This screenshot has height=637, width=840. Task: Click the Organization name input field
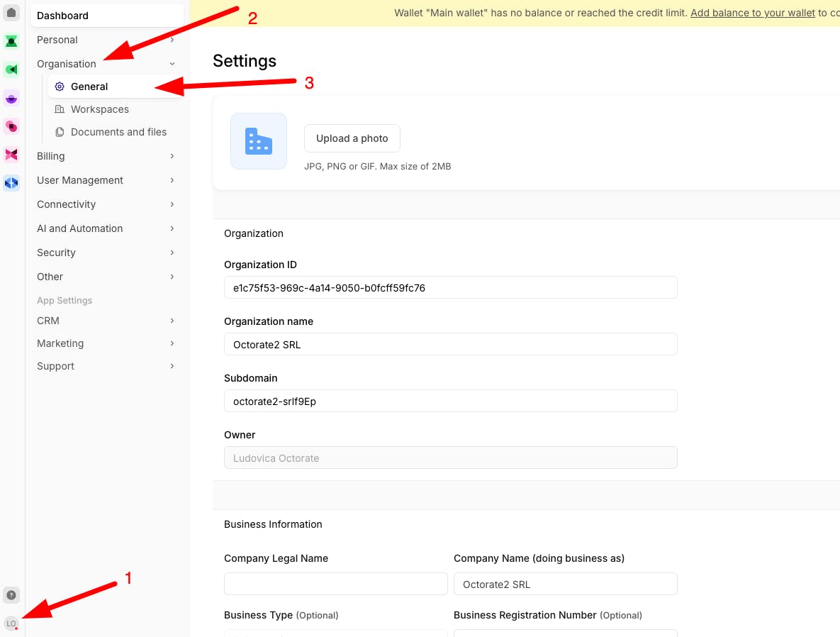tap(451, 344)
